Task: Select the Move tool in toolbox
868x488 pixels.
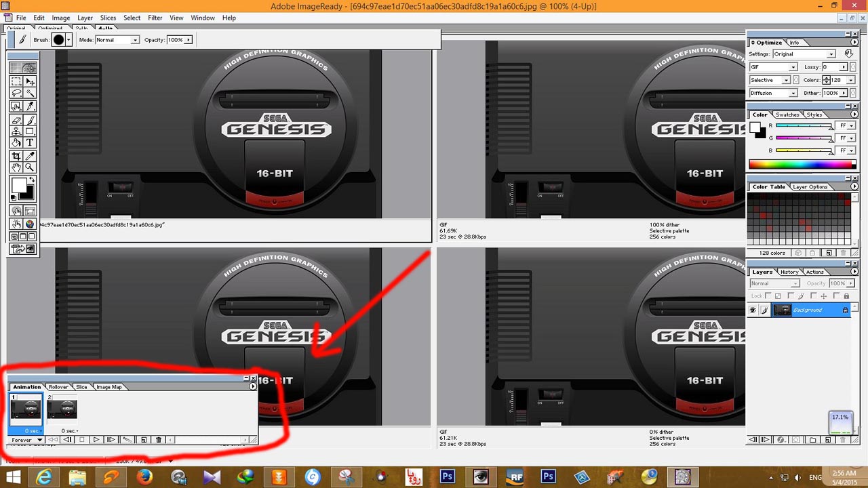Action: [x=29, y=81]
